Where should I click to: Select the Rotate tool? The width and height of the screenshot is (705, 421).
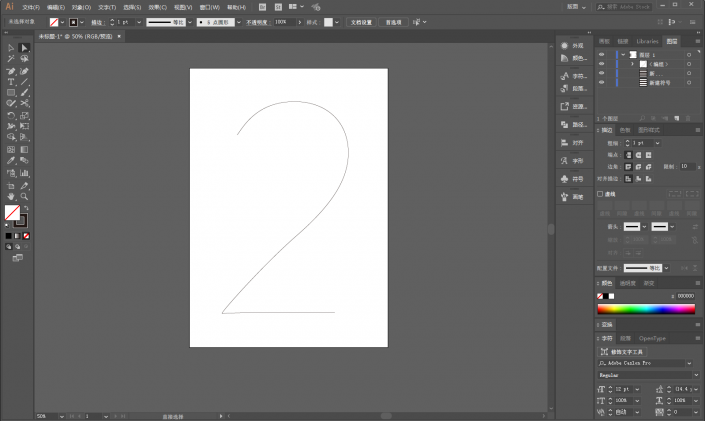tap(11, 116)
